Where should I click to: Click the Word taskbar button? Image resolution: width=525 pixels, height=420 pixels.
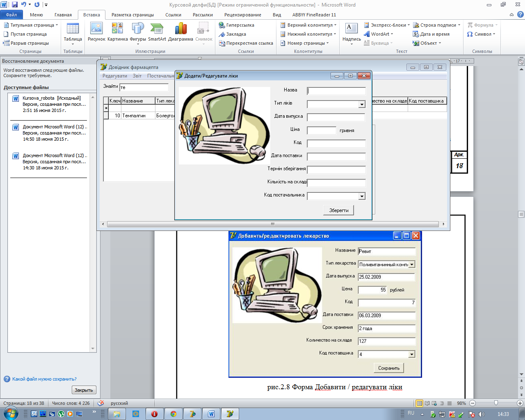[211, 414]
